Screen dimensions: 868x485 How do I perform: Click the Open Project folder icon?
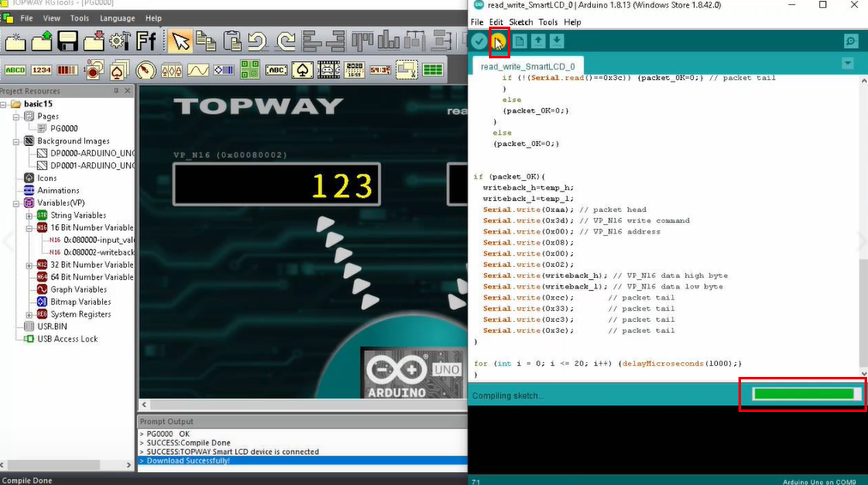(41, 41)
